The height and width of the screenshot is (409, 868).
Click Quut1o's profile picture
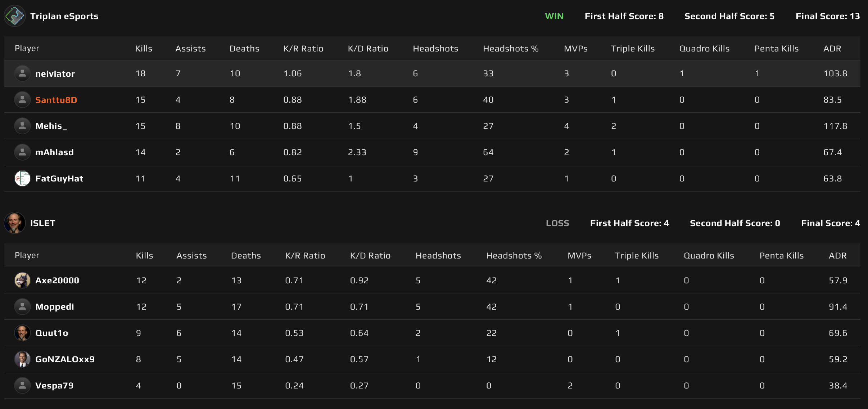point(22,333)
